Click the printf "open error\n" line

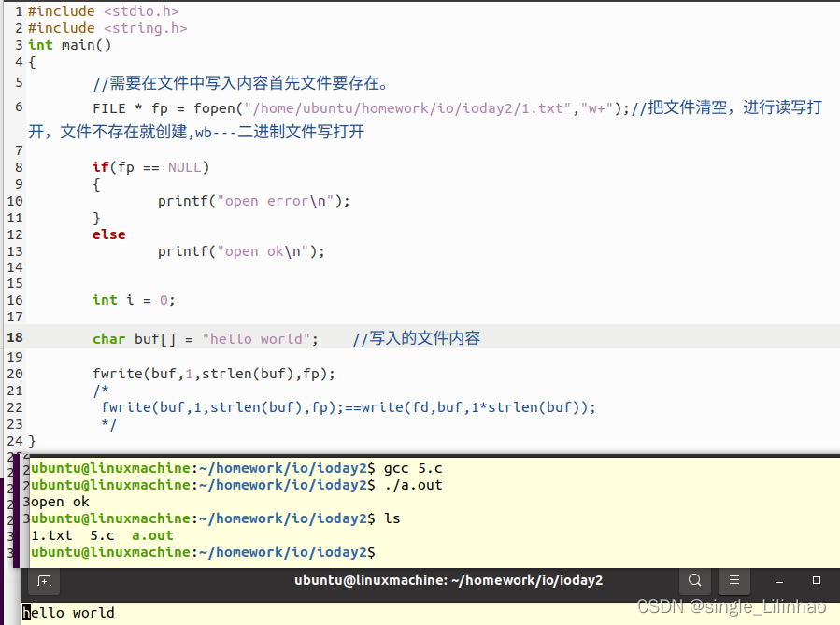pyautogui.click(x=253, y=202)
